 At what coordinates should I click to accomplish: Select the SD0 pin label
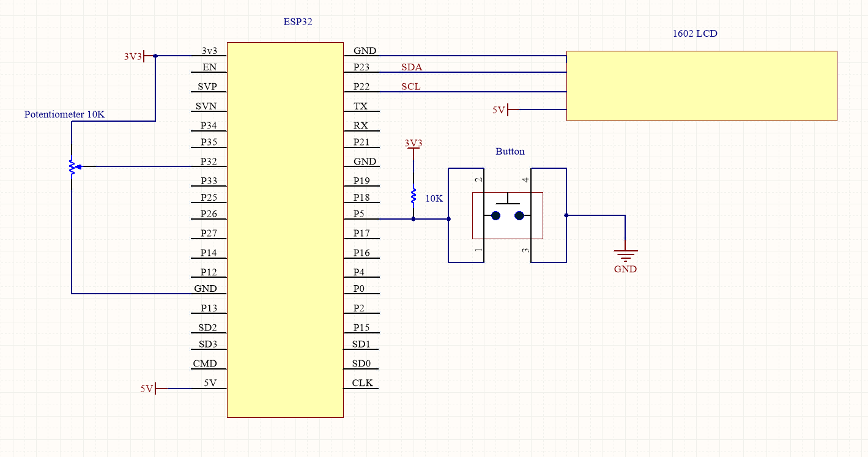tap(362, 363)
